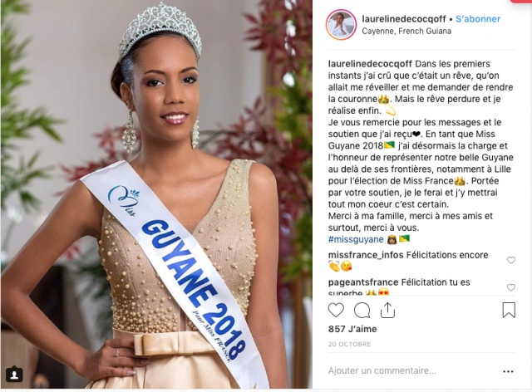Open the #missguyane hashtag
Screen dimensions: 532x392
(356, 239)
